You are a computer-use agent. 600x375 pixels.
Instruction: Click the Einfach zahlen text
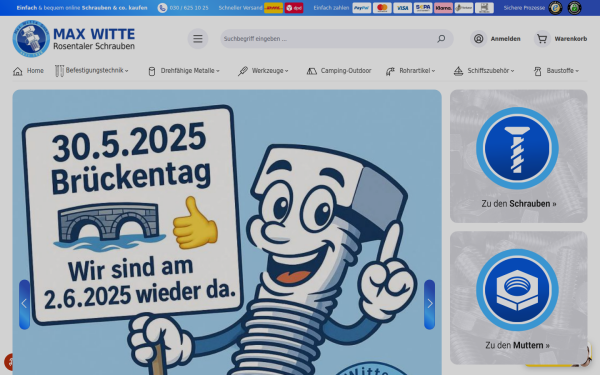pyautogui.click(x=331, y=8)
